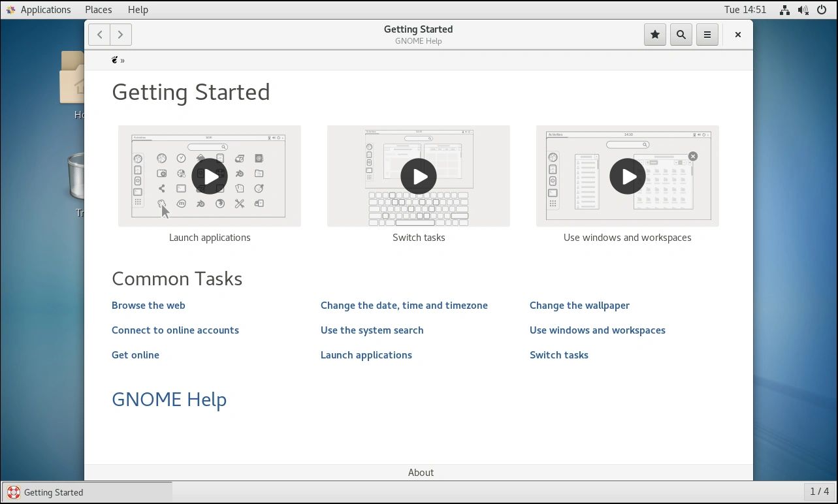Open the hamburger menu button
The width and height of the screenshot is (838, 504).
click(707, 35)
